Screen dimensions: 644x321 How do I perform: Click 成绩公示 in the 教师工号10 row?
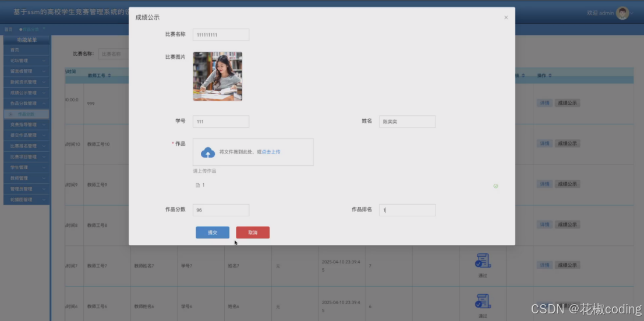(567, 144)
